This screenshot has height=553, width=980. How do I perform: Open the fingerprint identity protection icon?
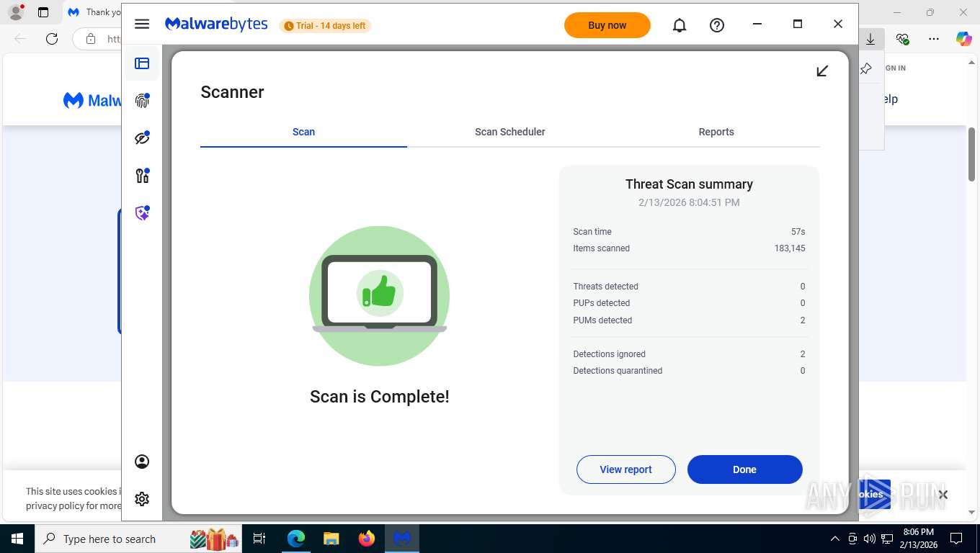[142, 101]
